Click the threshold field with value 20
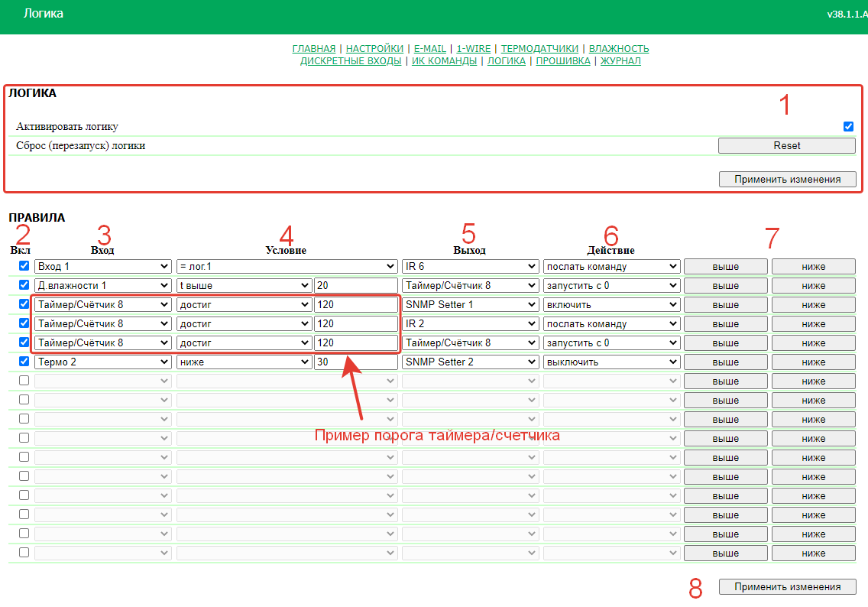 coord(355,285)
